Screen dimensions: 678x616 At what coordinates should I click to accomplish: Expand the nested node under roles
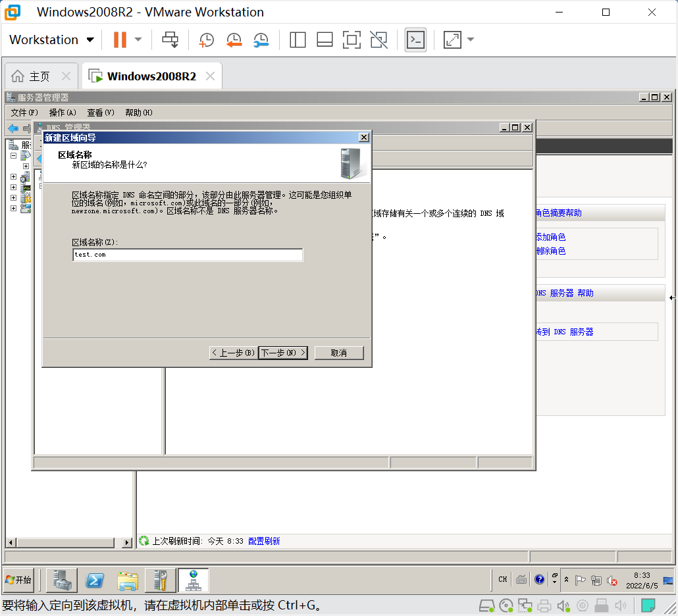[26, 166]
